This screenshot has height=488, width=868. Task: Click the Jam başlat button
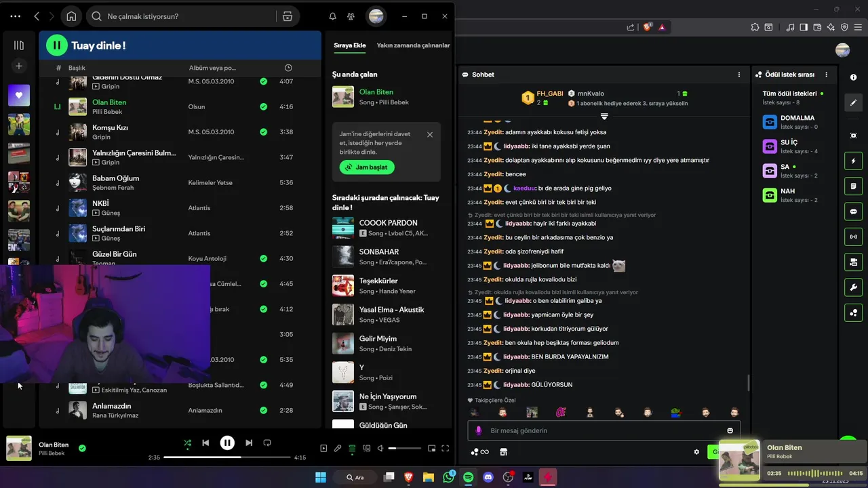367,167
